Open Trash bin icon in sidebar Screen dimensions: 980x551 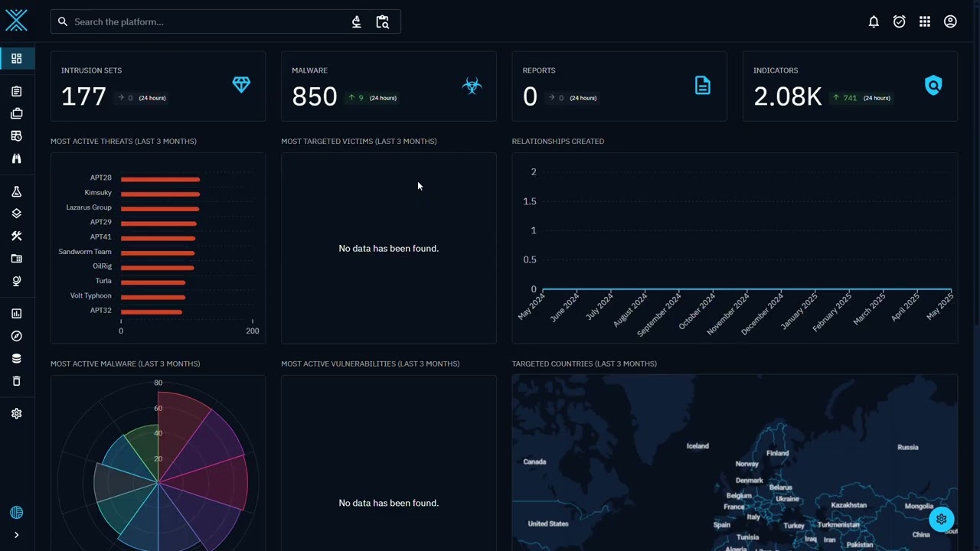click(16, 381)
